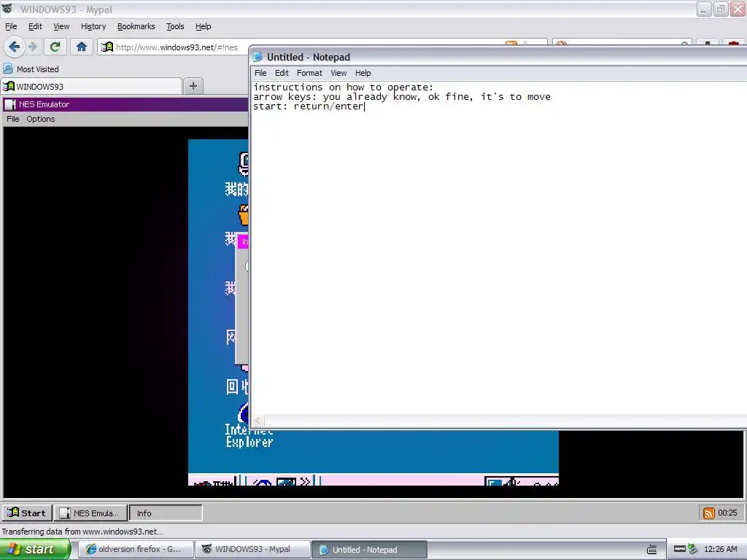Click the site favicon in the address bar
Screen dimensions: 747x560
(107, 47)
